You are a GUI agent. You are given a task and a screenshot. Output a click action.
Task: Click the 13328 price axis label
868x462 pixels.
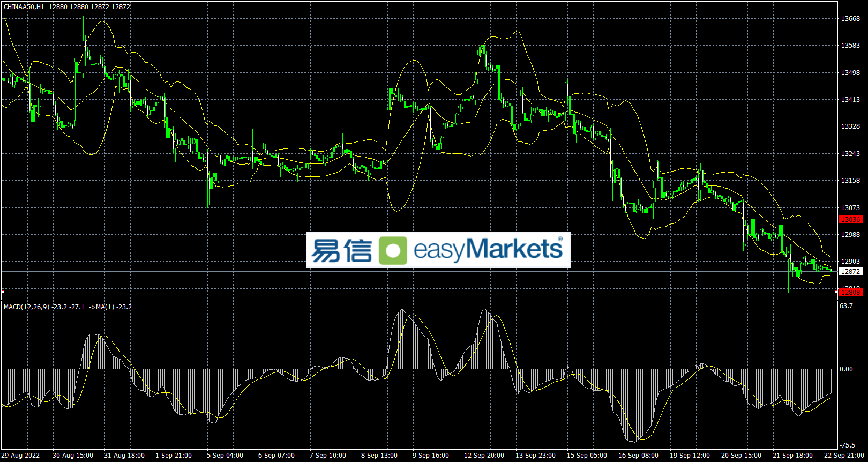click(850, 126)
